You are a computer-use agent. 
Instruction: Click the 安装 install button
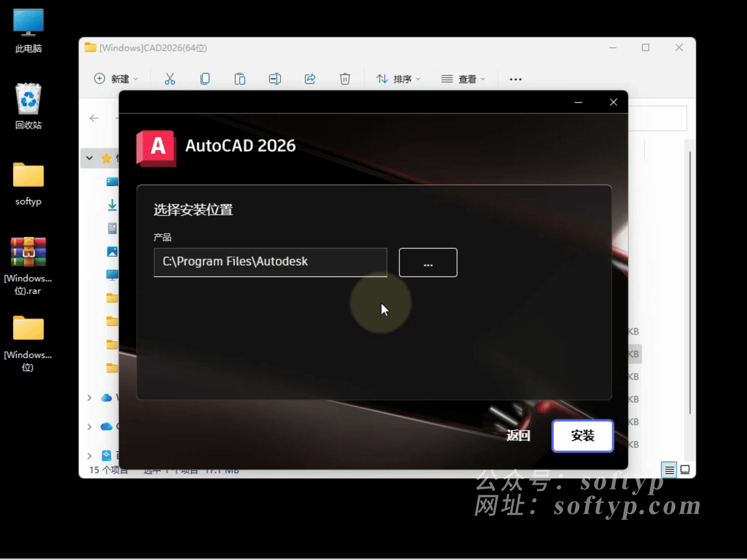click(582, 436)
